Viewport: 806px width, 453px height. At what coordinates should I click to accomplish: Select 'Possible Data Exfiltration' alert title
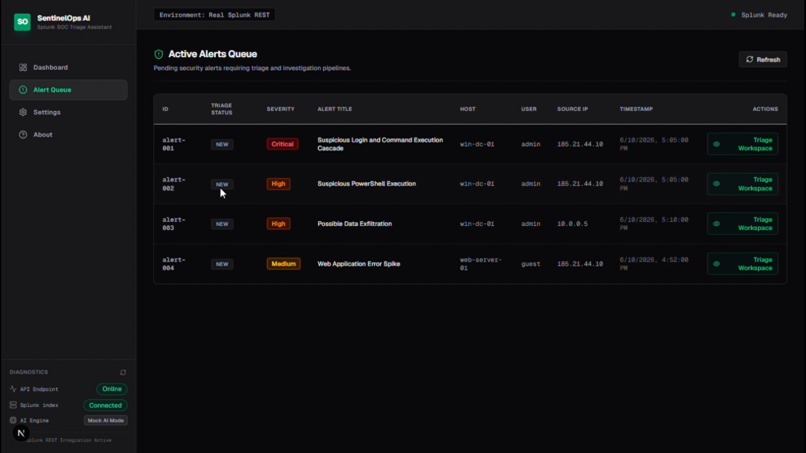point(355,224)
